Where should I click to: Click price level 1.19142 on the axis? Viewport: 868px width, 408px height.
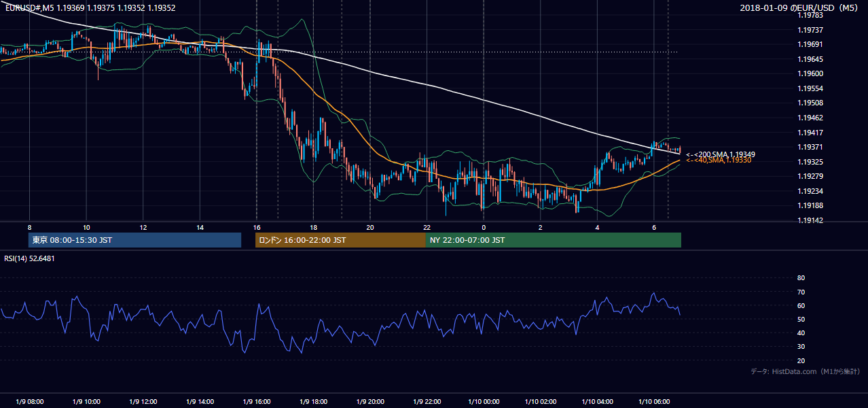click(x=810, y=221)
